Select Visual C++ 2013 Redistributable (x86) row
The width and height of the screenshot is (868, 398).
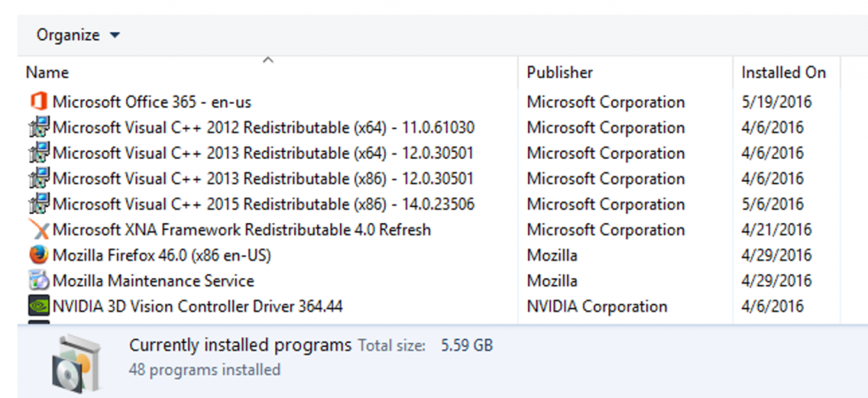pos(264,178)
